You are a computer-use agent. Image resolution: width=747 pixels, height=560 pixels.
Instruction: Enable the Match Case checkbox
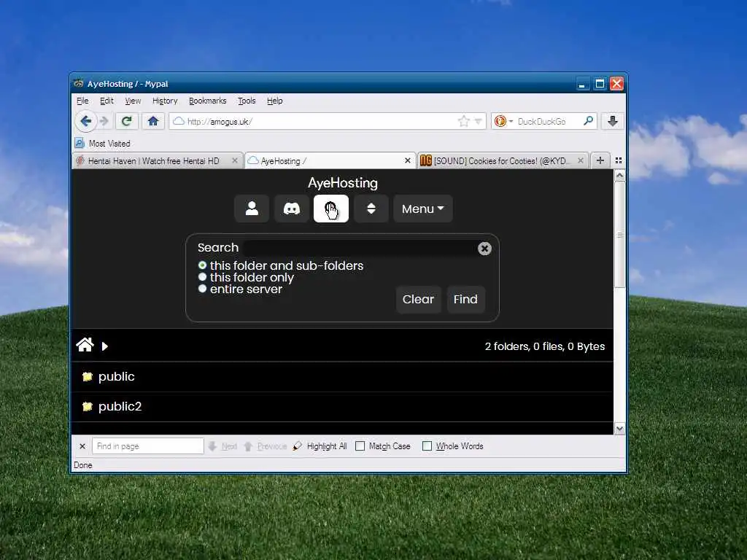[x=360, y=446]
